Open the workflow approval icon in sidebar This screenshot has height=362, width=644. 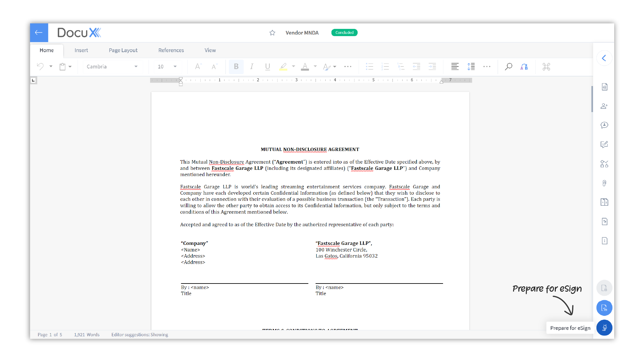tap(604, 164)
